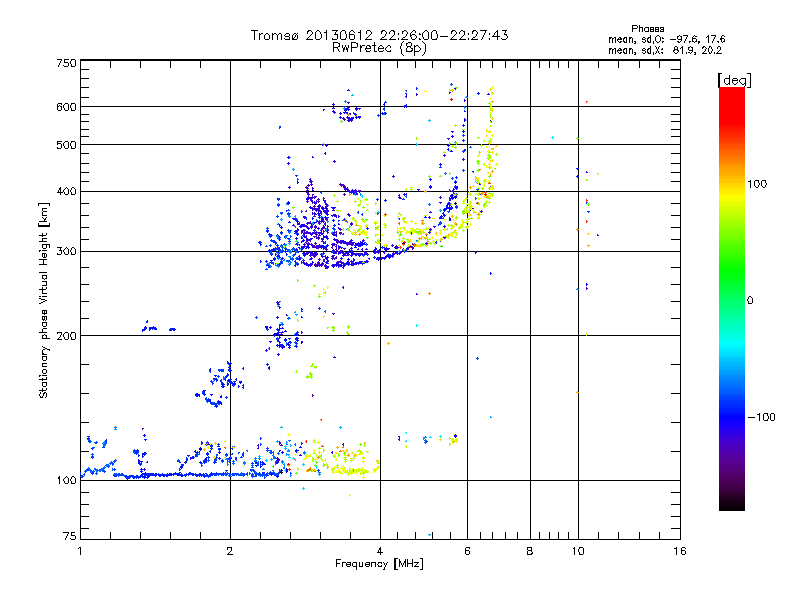Image resolution: width=800 pixels, height=600 pixels.
Task: Click the x-axis tick label '16'
Action: 680,551
